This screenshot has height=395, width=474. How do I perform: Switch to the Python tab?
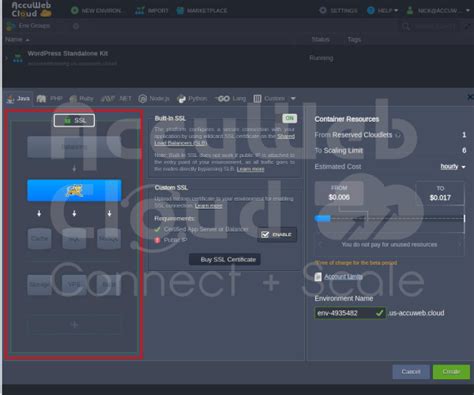192,99
